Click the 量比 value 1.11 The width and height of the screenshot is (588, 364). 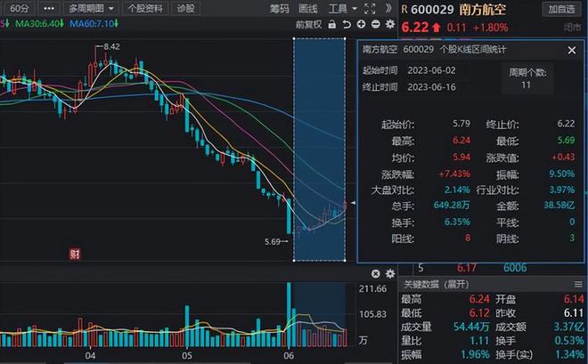coord(479,340)
